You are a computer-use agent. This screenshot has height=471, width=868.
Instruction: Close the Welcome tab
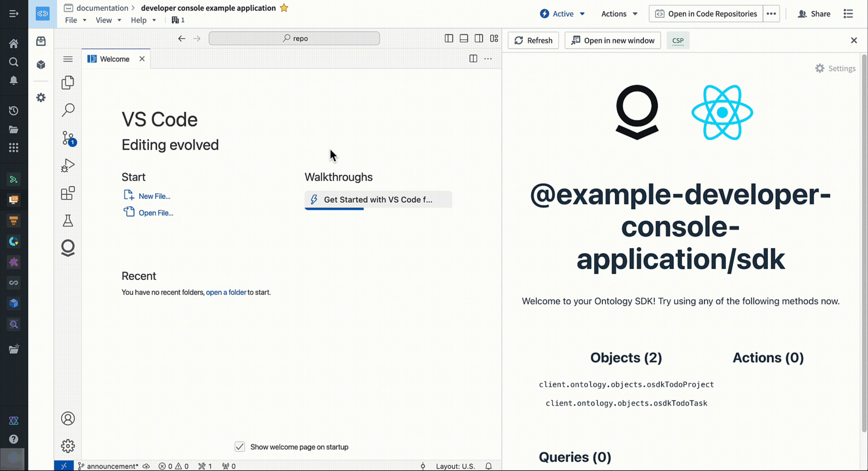click(142, 59)
